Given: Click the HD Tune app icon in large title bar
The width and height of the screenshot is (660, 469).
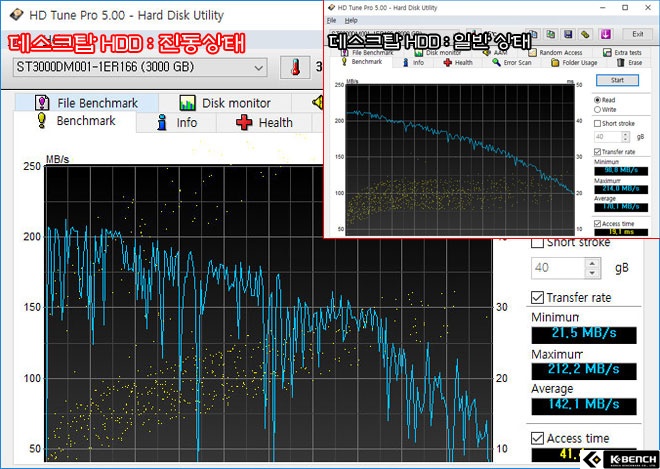Looking at the screenshot, I should (x=16, y=15).
